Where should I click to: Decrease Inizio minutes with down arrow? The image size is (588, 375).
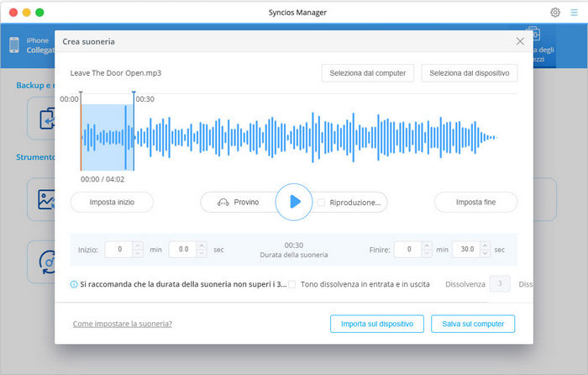[138, 253]
